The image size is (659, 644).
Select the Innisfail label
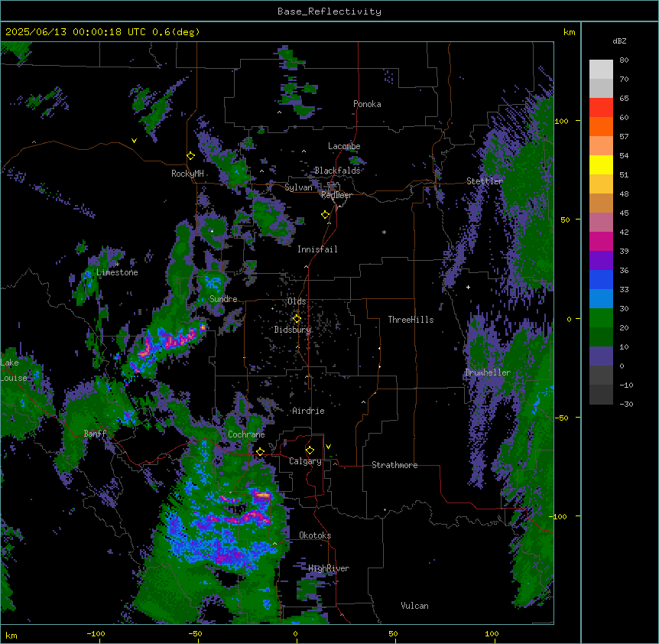[x=317, y=249]
